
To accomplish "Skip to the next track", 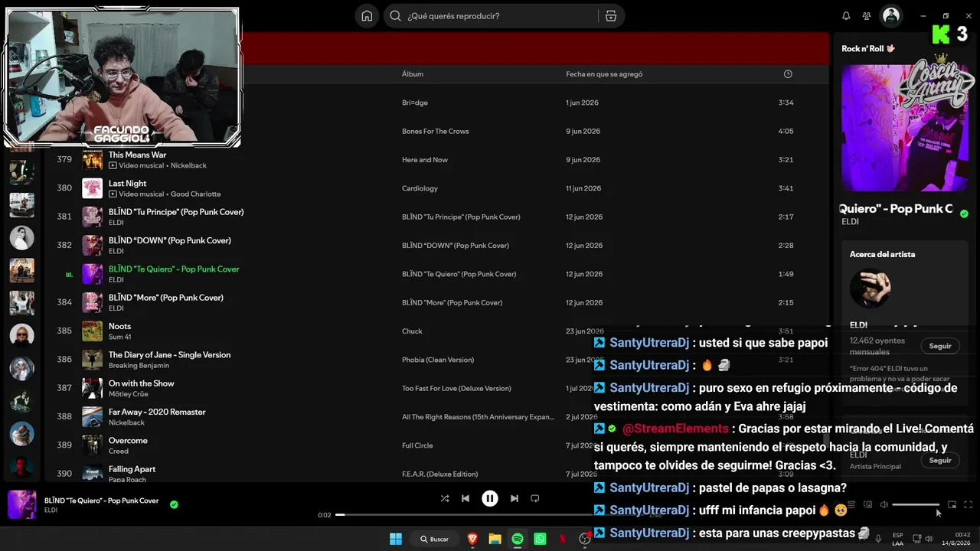I will coord(514,498).
